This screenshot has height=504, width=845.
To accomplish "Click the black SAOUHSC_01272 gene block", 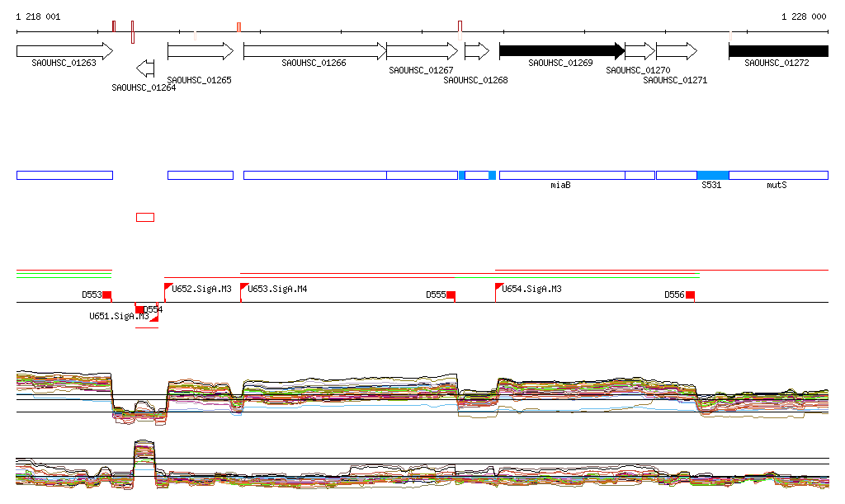I will point(778,50).
